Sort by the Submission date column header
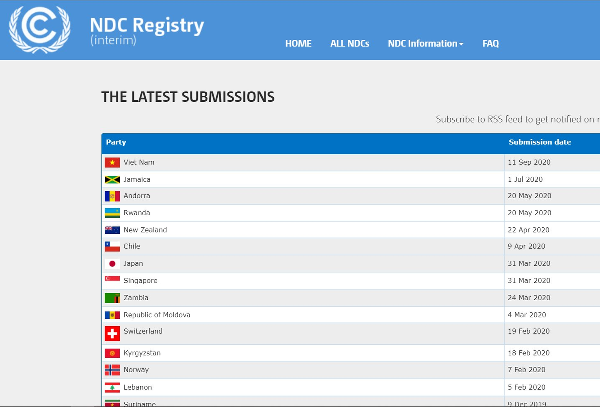Screen dimensions: 600x407 pyautogui.click(x=540, y=142)
